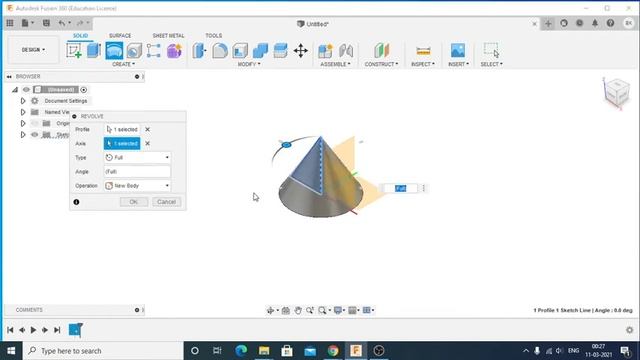Open the Create panel dropdown

pos(123,64)
